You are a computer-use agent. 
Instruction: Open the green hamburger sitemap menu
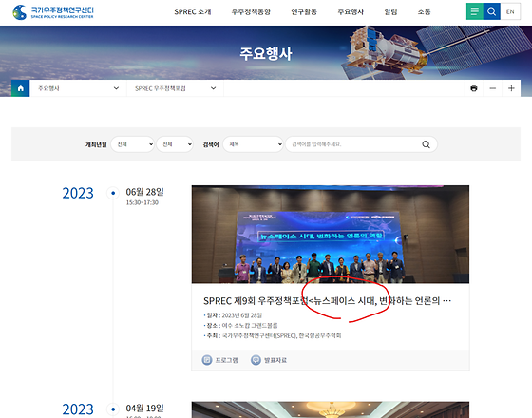point(475,11)
